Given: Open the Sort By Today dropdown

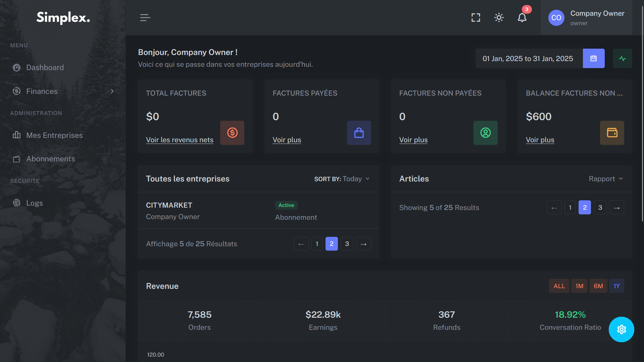Looking at the screenshot, I should click(342, 179).
